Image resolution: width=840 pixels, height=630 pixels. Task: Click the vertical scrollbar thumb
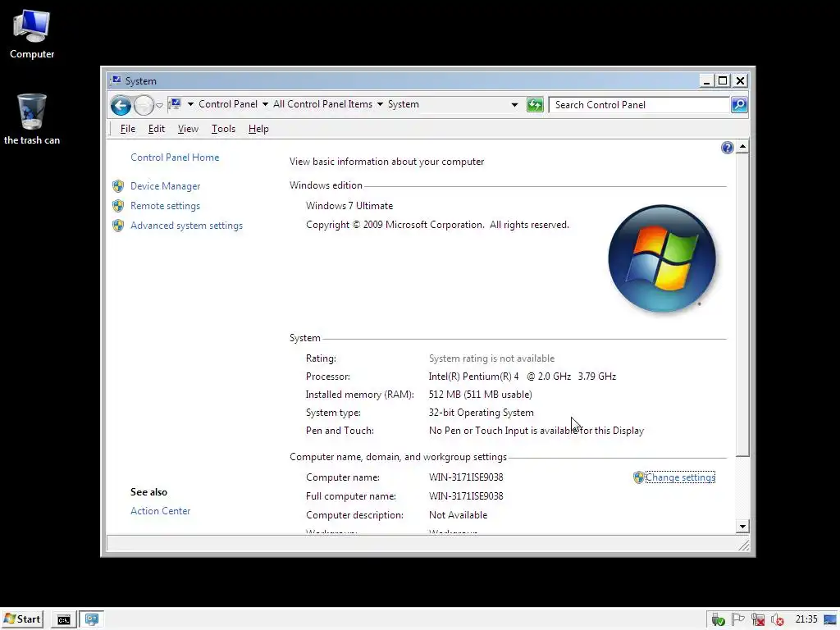click(742, 305)
